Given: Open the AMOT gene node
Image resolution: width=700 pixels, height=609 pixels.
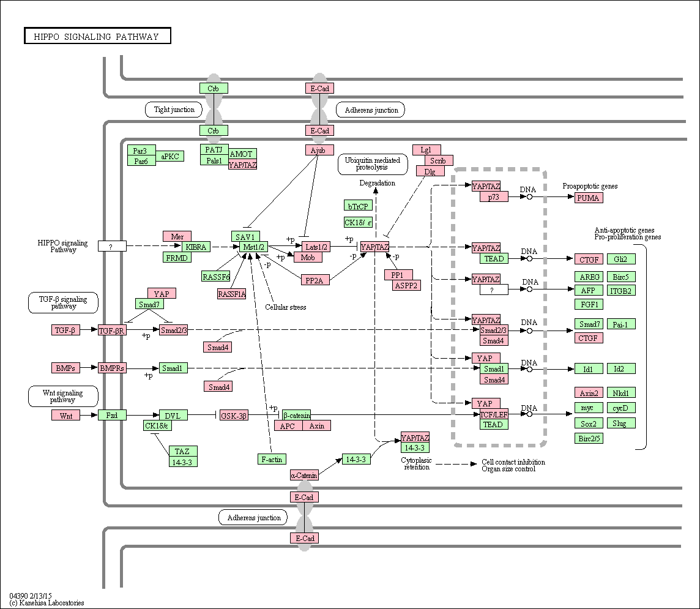Looking at the screenshot, I should (242, 154).
